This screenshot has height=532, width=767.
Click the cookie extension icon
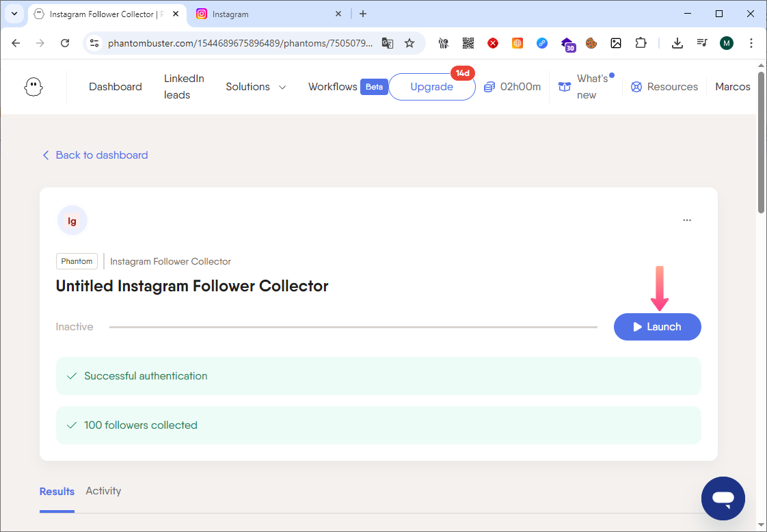(591, 43)
